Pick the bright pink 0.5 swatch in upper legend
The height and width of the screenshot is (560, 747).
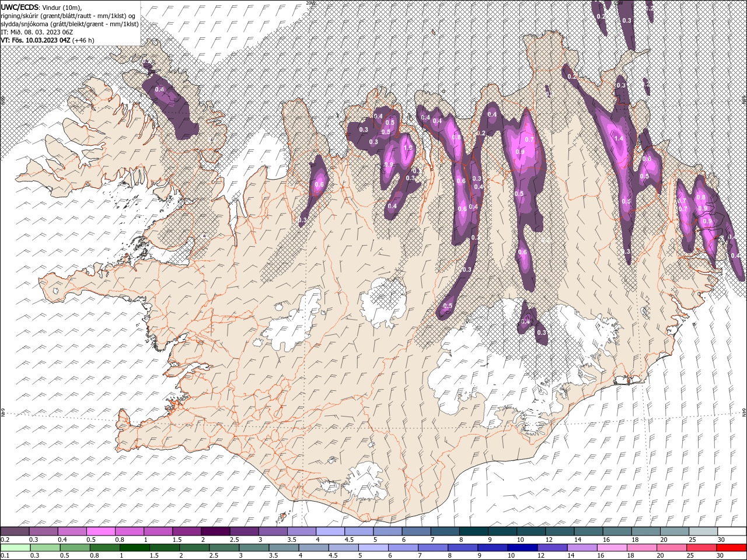pos(100,531)
